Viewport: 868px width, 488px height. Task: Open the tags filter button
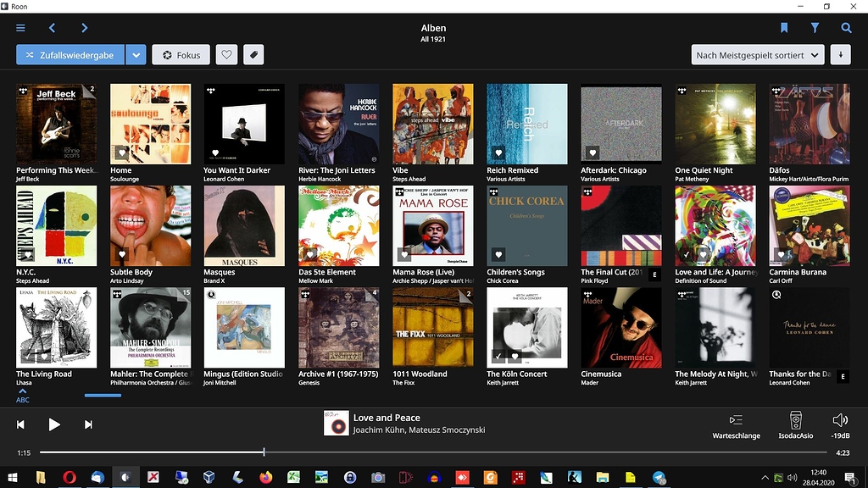point(253,55)
